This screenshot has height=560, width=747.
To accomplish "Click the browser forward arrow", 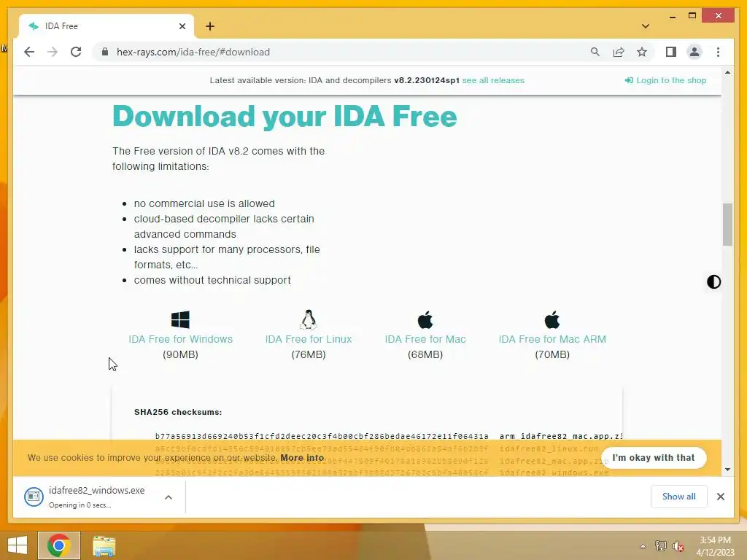I will [53, 52].
